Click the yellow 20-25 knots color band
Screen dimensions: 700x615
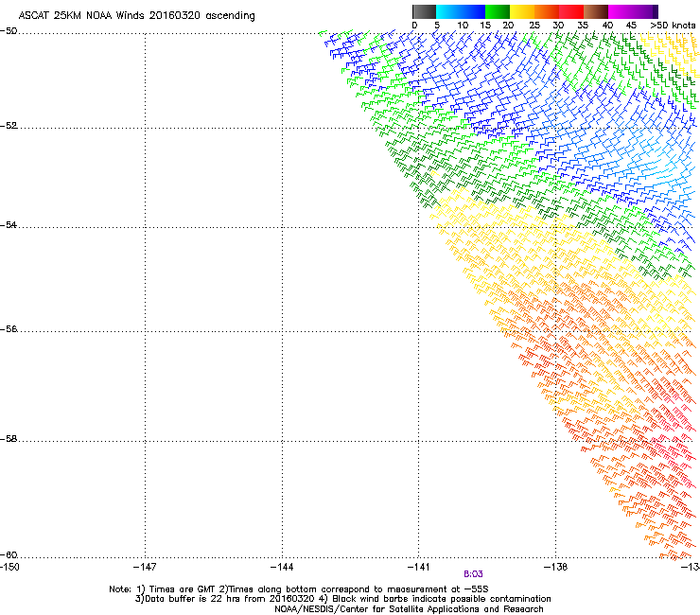[x=522, y=11]
